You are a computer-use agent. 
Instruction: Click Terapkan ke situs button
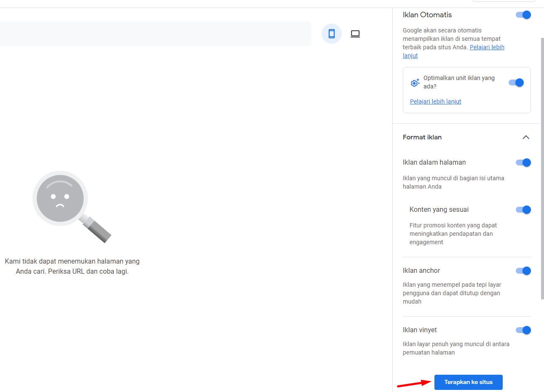[469, 382]
